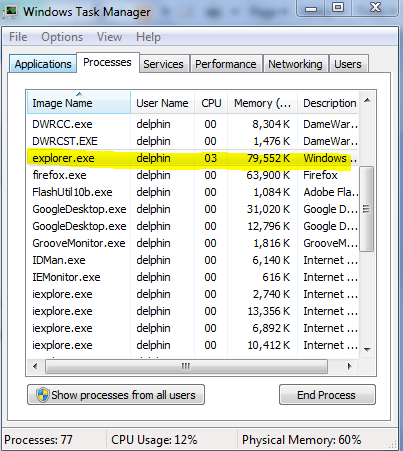Open the Options menu
403x451 pixels.
pyautogui.click(x=62, y=37)
